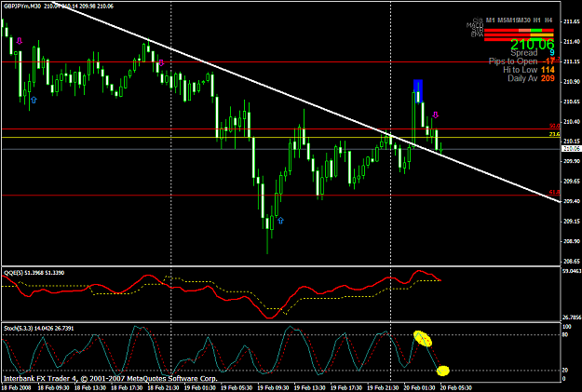This screenshot has width=582, height=392.
Task: Click the 18 Feb 21:30 time label
Action: click(x=163, y=387)
